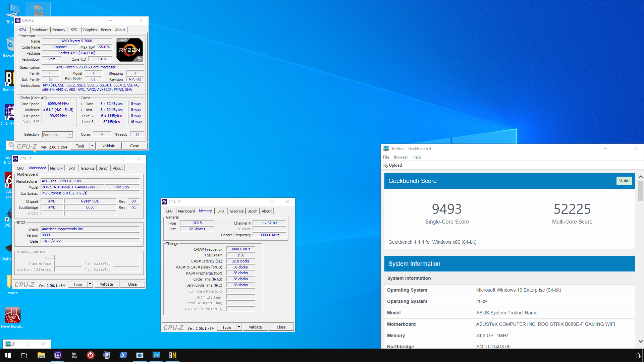Open Task View on taskbar
644x362 pixels.
(24, 355)
